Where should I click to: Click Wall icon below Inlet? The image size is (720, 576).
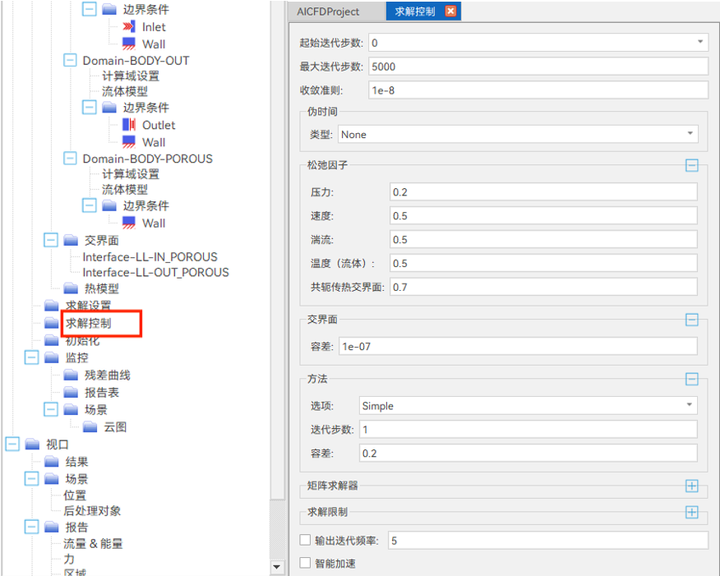pyautogui.click(x=129, y=44)
